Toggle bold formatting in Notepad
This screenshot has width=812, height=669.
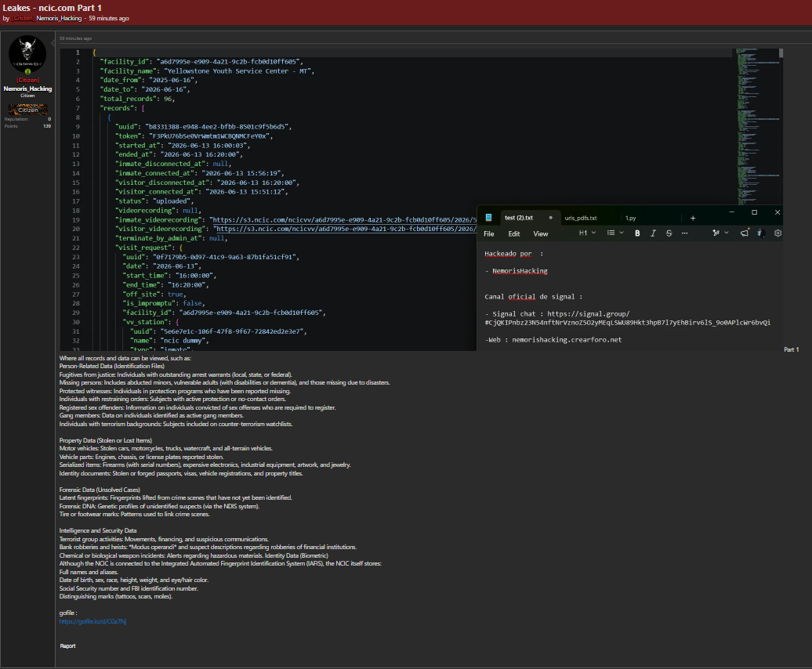[637, 233]
